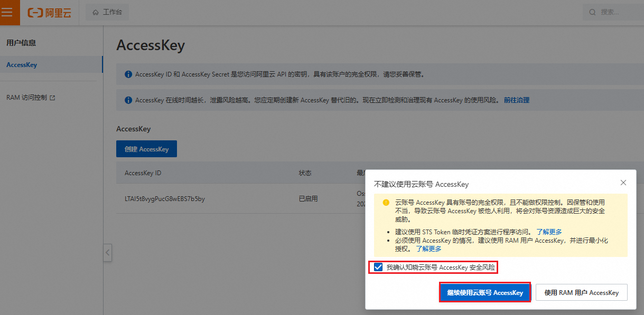Click 使用 RAM 用户 AccessKey button

(581, 292)
